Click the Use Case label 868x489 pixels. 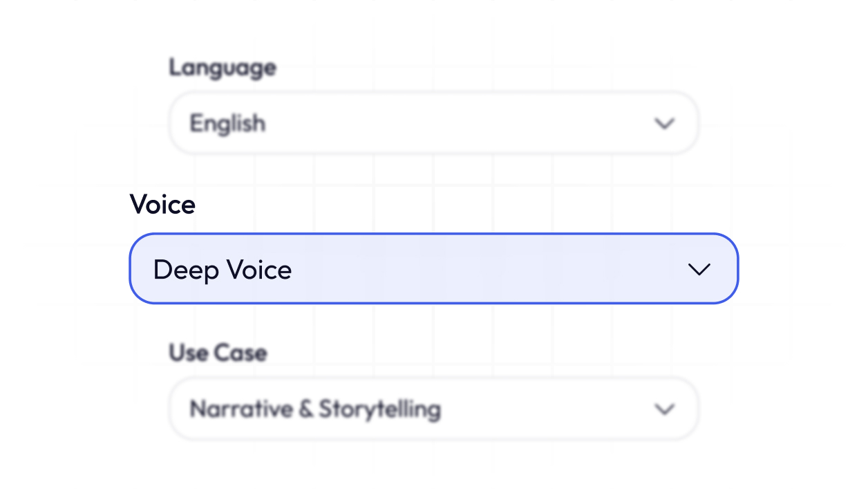pos(216,352)
